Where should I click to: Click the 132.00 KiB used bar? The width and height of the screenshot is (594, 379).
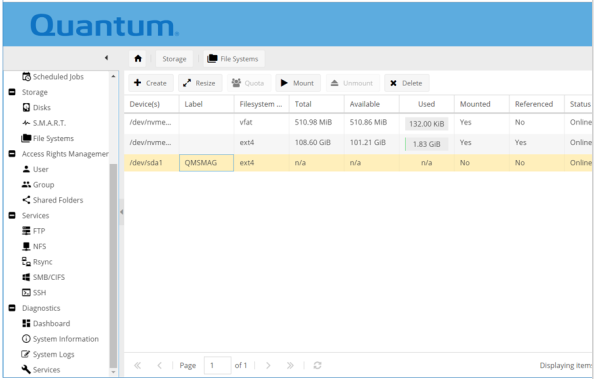tap(427, 124)
